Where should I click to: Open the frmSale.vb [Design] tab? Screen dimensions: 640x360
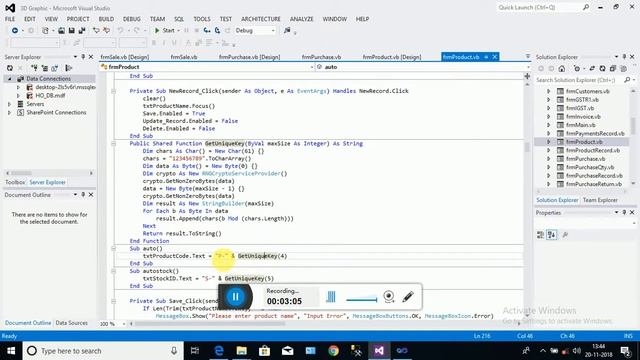[x=124, y=57]
